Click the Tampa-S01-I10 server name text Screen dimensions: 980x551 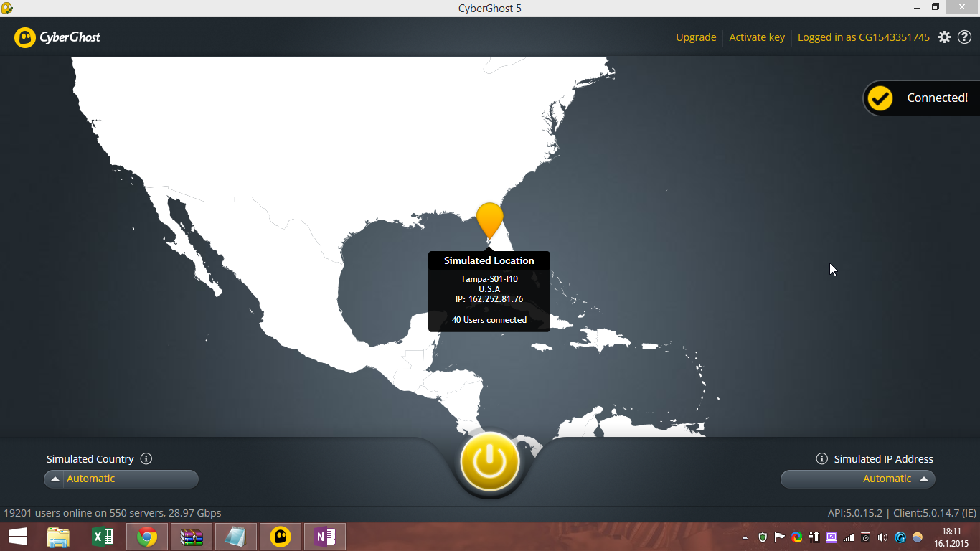489,279
